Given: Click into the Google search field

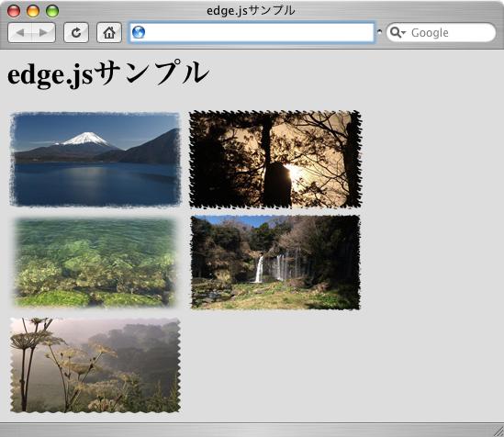Looking at the screenshot, I should [441, 32].
